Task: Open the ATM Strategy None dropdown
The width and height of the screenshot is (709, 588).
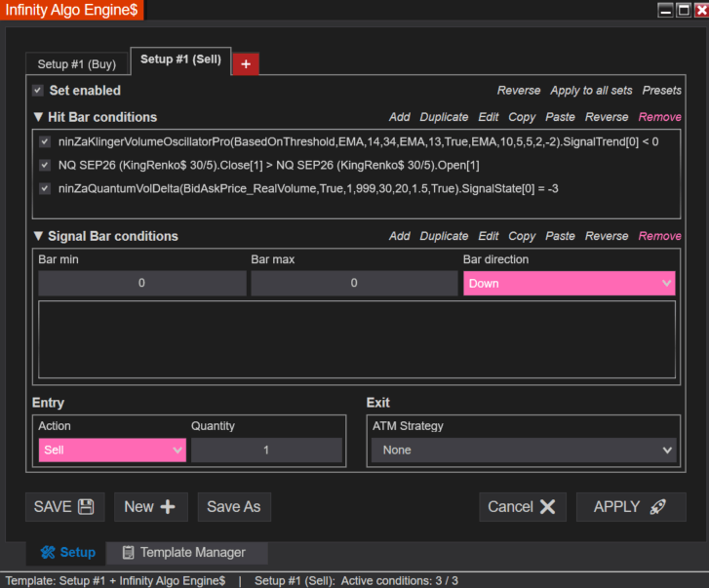Action: point(524,451)
